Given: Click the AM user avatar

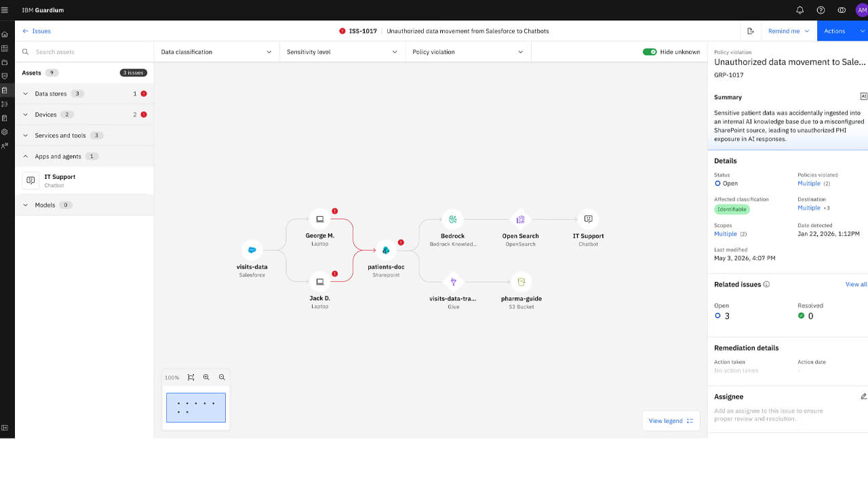Looking at the screenshot, I should 861,10.
